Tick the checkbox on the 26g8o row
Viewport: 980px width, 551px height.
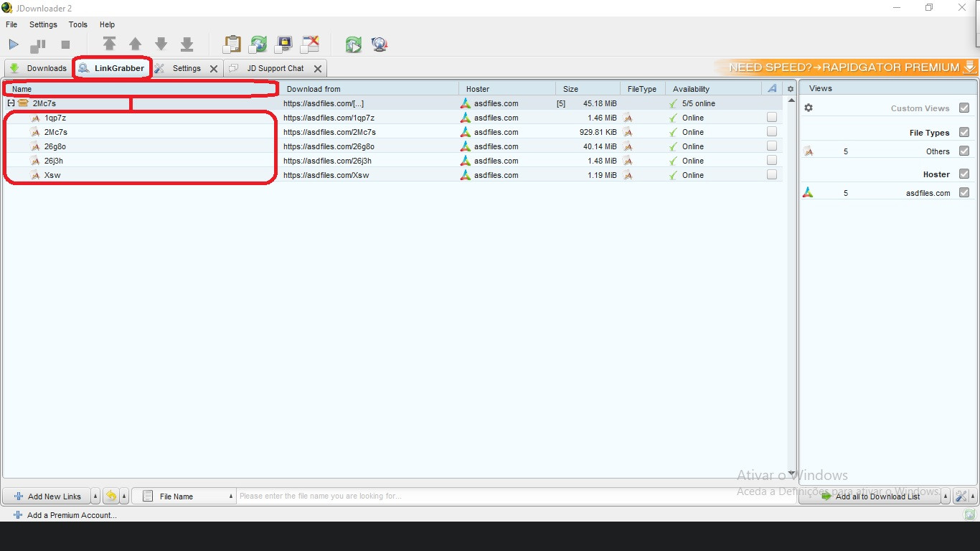(x=772, y=146)
